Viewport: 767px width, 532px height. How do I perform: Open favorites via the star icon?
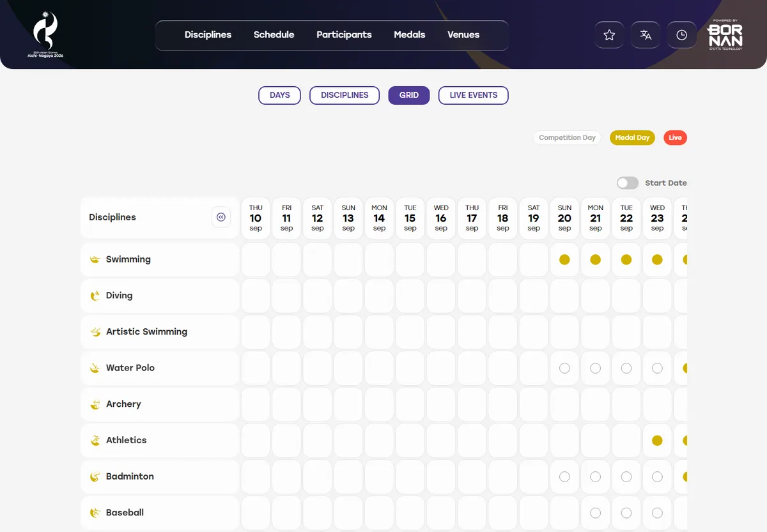coord(609,35)
